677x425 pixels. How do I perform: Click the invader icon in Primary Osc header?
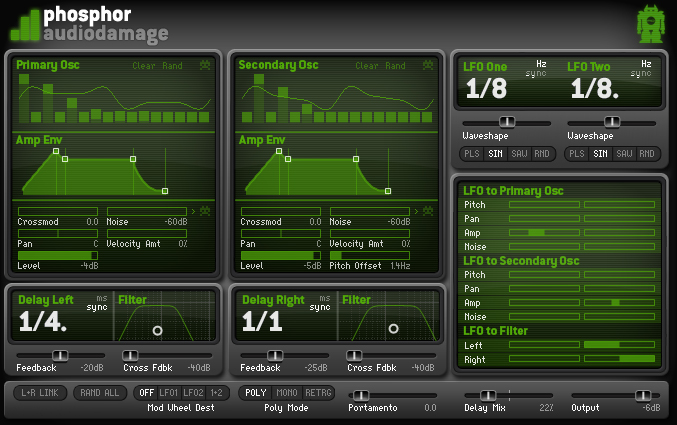(205, 65)
